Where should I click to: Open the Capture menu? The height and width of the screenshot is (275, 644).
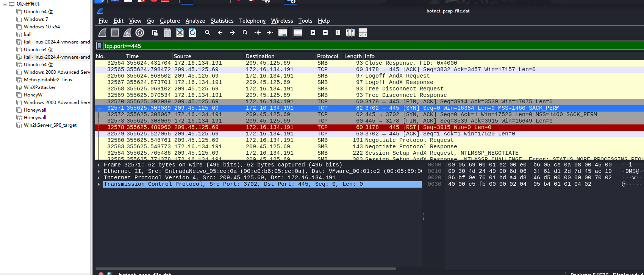point(170,21)
